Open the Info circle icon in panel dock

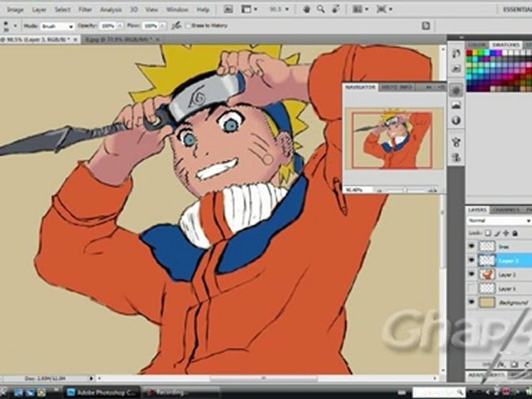tap(456, 120)
